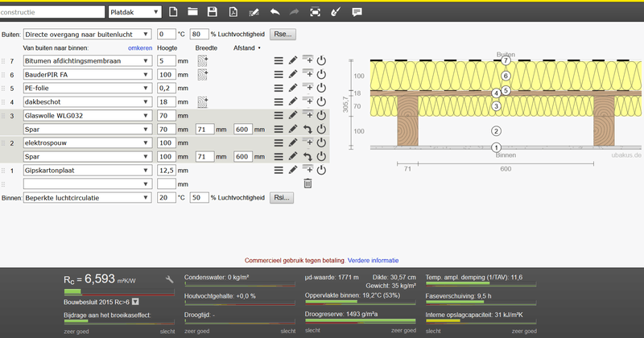This screenshot has height=338, width=644.
Task: Click omkeren link to reverse layers
Action: [x=140, y=48]
